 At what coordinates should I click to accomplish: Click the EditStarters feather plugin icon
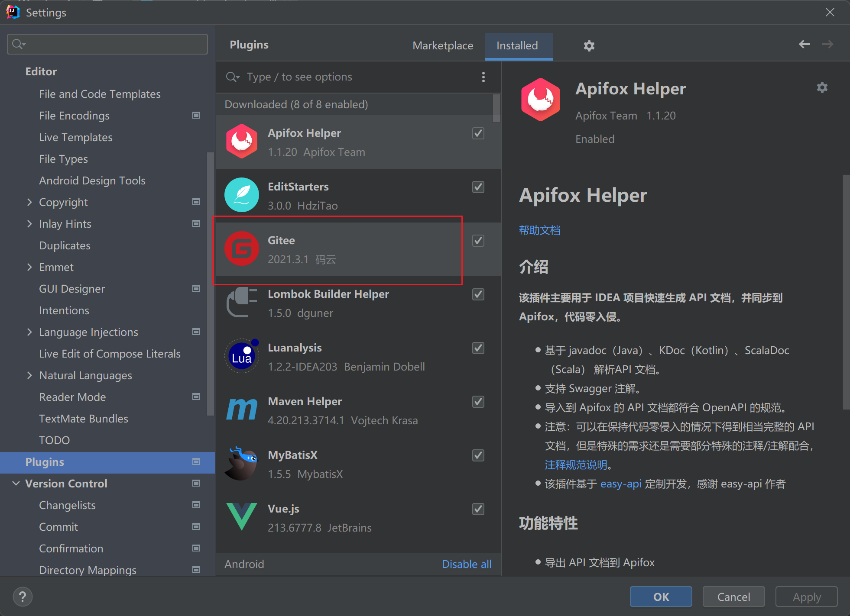242,195
